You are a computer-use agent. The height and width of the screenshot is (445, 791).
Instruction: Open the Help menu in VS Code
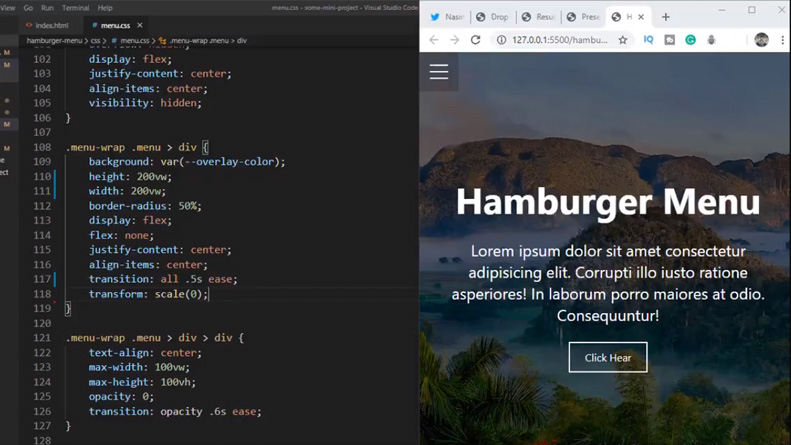[105, 8]
